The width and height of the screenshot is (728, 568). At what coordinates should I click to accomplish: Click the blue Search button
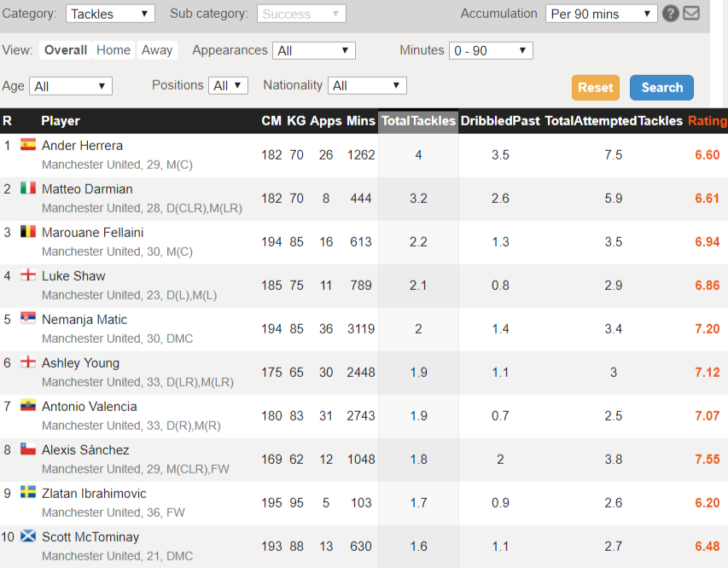661,88
